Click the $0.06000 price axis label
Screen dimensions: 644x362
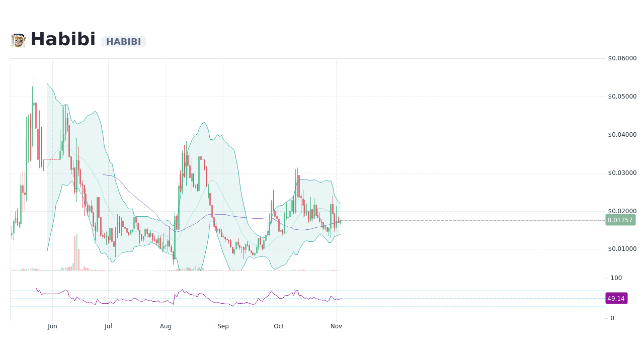click(x=622, y=58)
